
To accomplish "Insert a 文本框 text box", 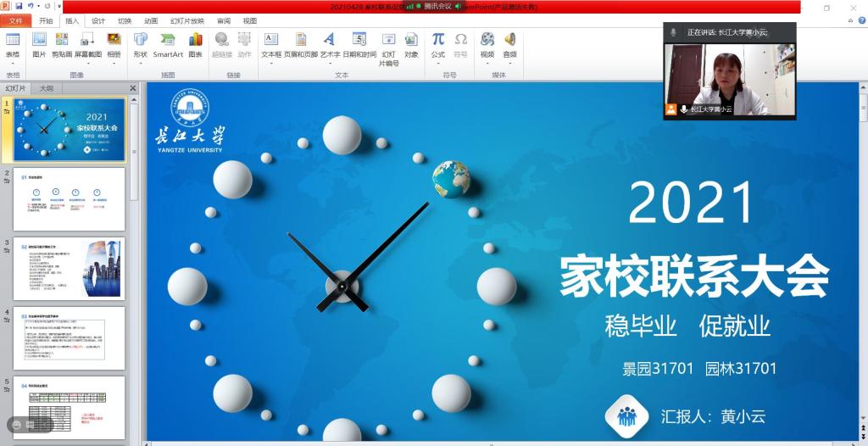I will pyautogui.click(x=271, y=45).
